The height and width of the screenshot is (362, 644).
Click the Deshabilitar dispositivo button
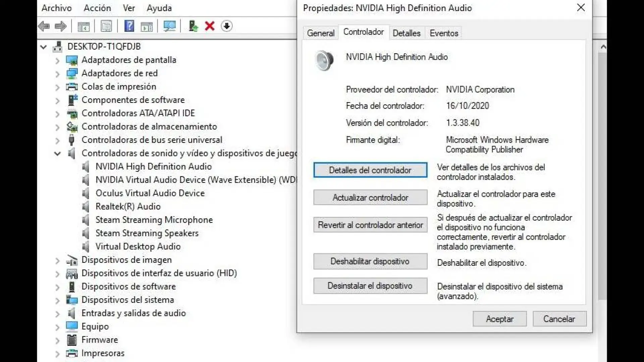point(370,261)
